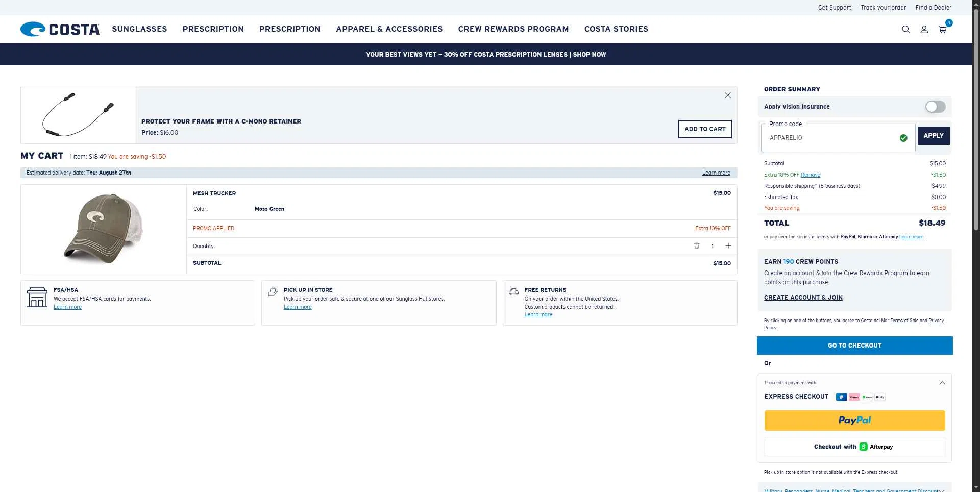Click the Pick Up In Store icon
This screenshot has height=492, width=980.
click(273, 291)
